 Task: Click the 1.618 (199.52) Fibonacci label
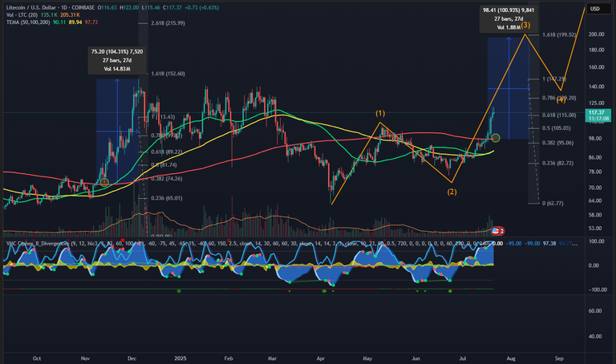pyautogui.click(x=559, y=35)
